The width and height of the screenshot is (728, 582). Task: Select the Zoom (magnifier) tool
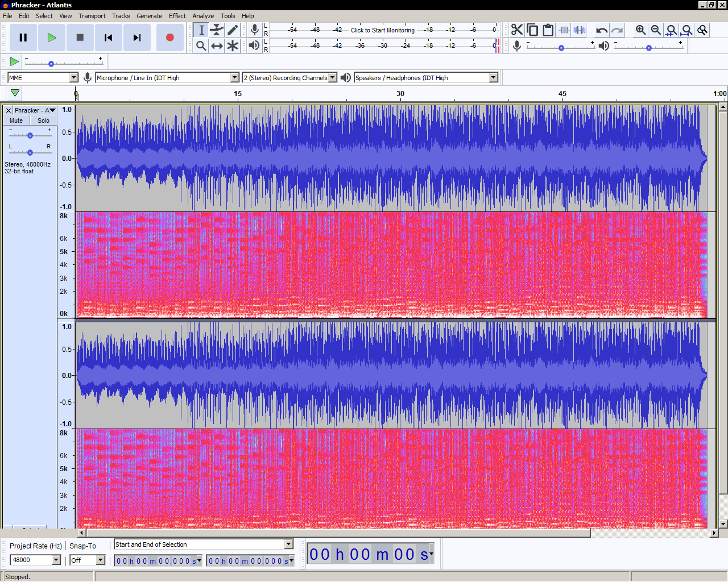(201, 45)
